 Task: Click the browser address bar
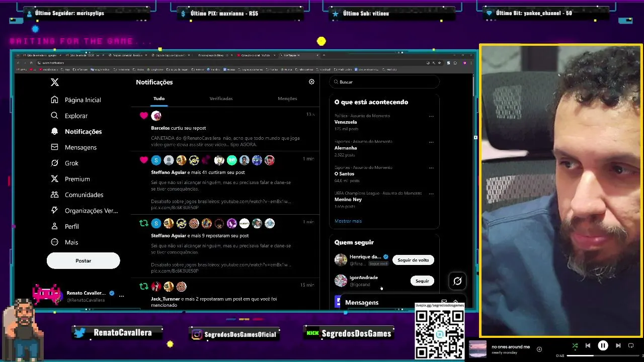231,63
